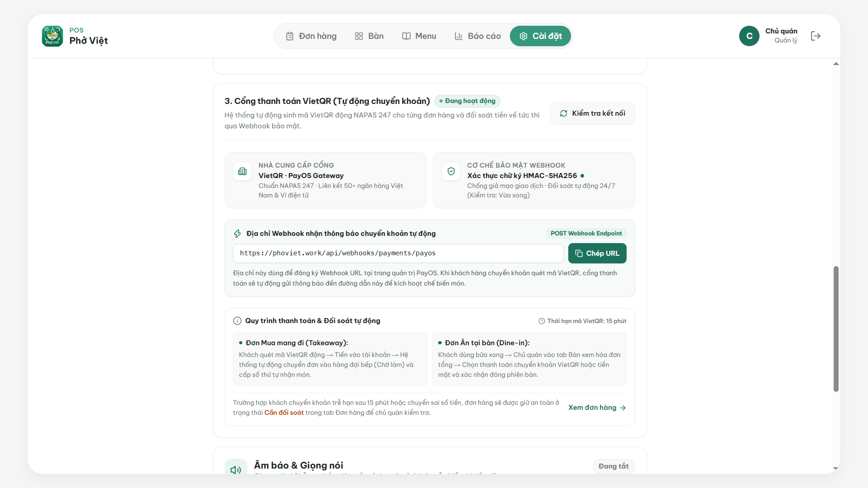Click the webhook URL input field
This screenshot has width=868, height=488.
[398, 253]
